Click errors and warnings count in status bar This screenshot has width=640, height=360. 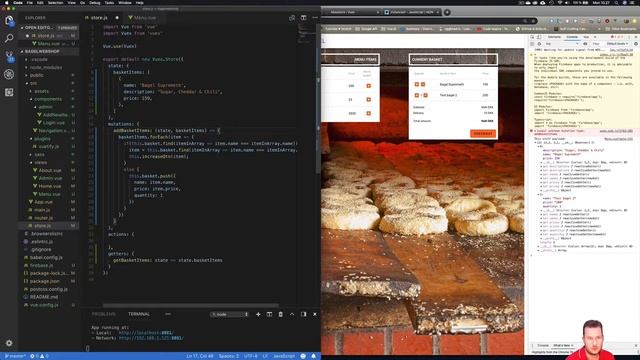point(39,356)
